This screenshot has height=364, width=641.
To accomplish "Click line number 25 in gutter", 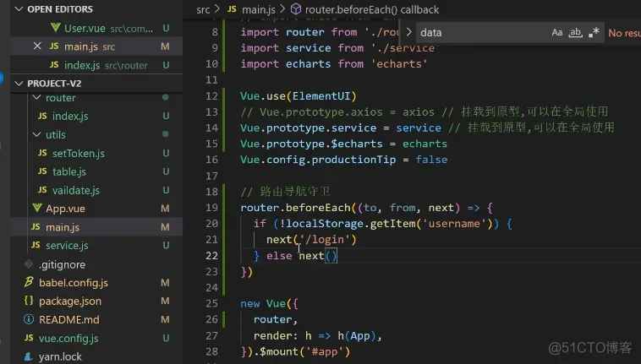I will click(x=211, y=303).
